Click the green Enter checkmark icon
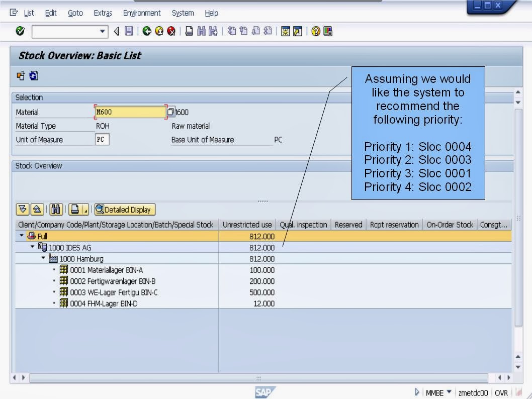Image resolution: width=532 pixels, height=399 pixels. point(19,31)
